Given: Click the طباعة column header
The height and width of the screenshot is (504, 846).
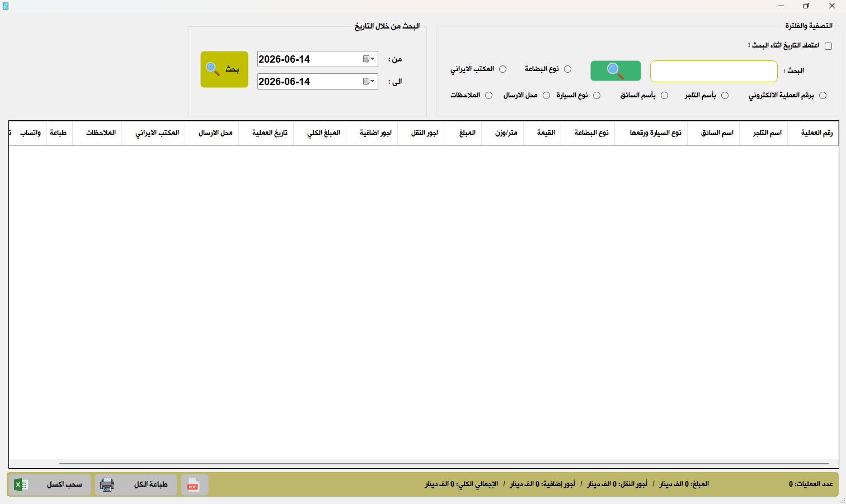Looking at the screenshot, I should (59, 133).
